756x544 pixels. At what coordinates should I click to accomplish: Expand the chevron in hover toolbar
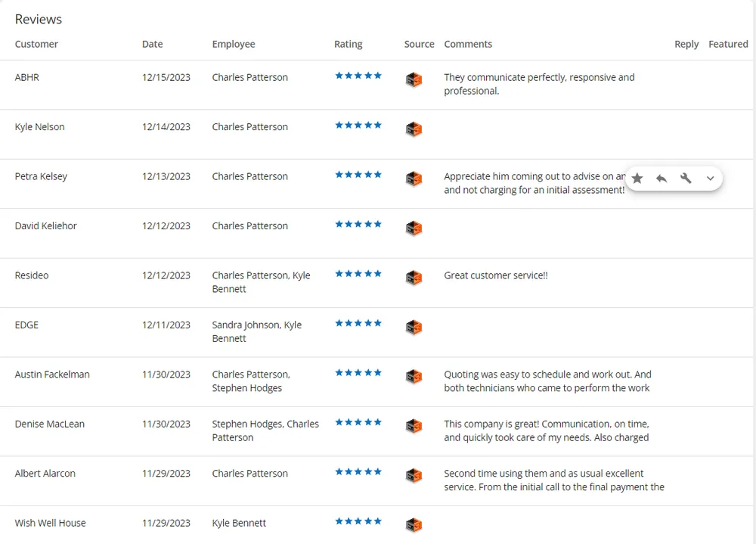click(x=710, y=179)
